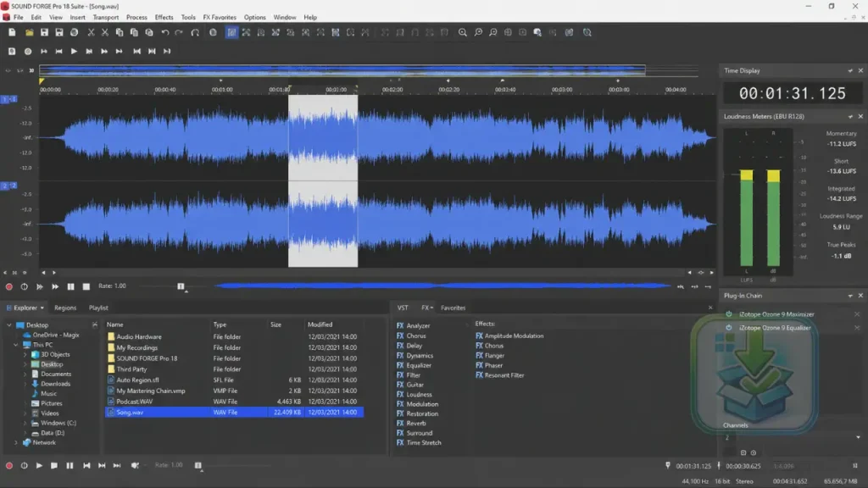The width and height of the screenshot is (868, 488).
Task: Click selection length field 00:00:30.625
Action: (743, 467)
